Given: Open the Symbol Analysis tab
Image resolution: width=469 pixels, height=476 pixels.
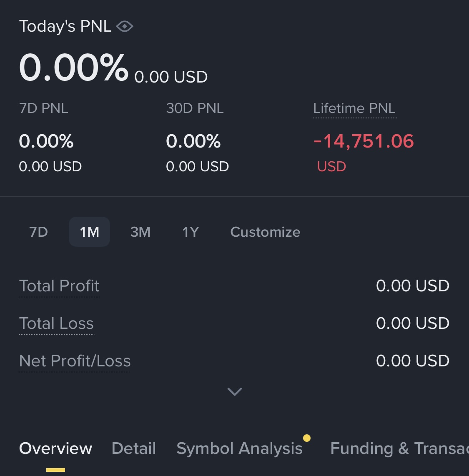Looking at the screenshot, I should click(x=239, y=448).
